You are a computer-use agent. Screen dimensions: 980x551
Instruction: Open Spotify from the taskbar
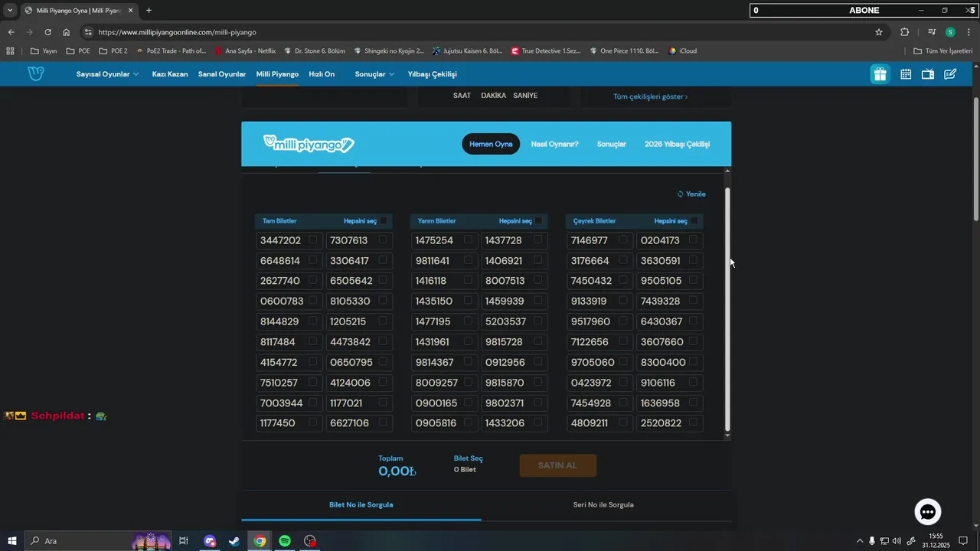pos(285,541)
